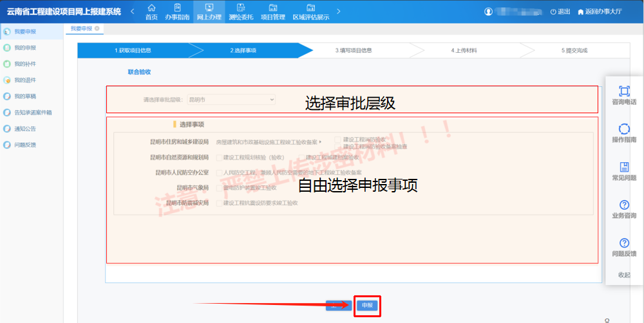The height and width of the screenshot is (323, 644).
Task: Click the right chevron of the navigation bar
Action: point(339,12)
